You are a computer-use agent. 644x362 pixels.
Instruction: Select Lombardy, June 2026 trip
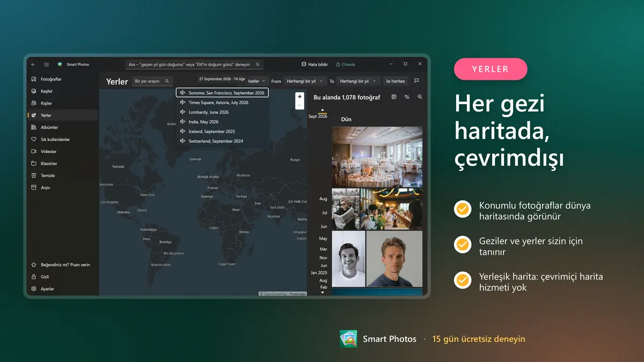click(x=222, y=112)
